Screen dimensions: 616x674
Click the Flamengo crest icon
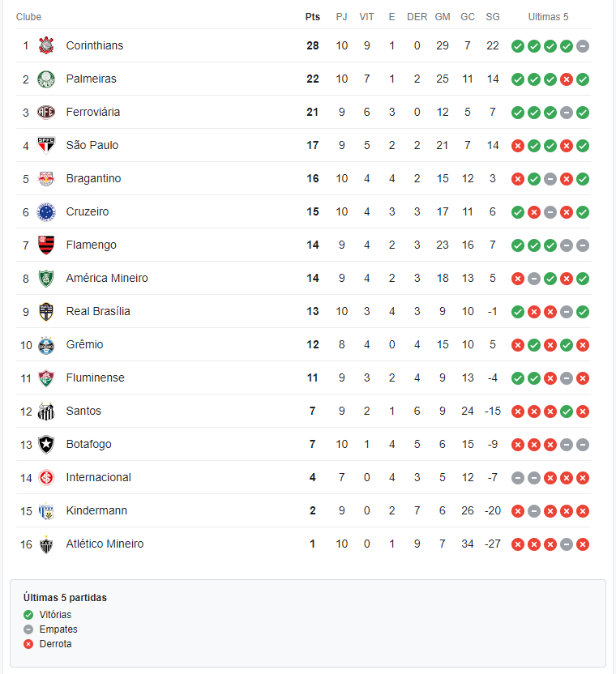click(x=46, y=245)
